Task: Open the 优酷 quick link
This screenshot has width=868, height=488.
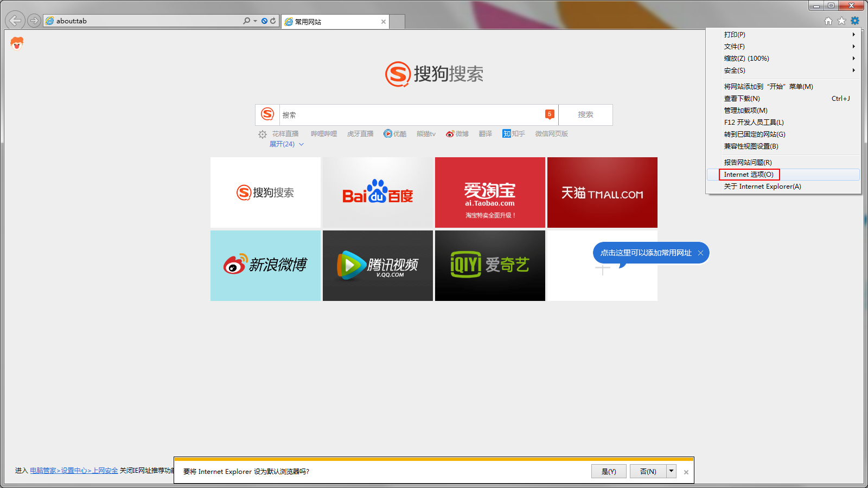Action: (395, 134)
